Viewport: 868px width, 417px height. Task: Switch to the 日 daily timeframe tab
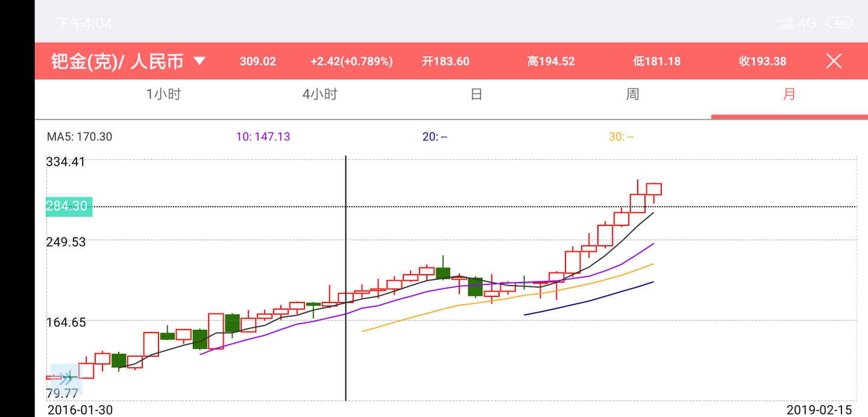click(x=476, y=94)
